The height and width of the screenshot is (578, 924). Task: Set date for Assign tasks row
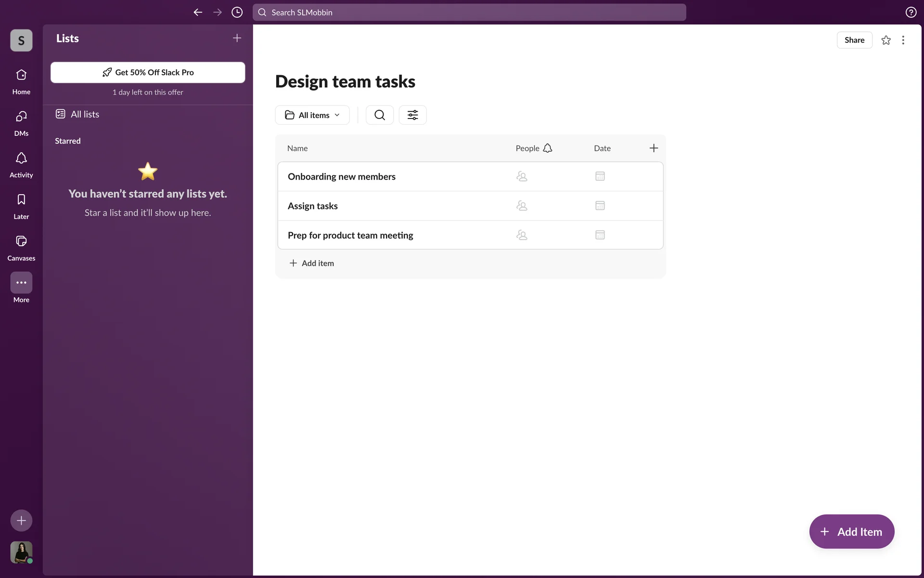[600, 206]
